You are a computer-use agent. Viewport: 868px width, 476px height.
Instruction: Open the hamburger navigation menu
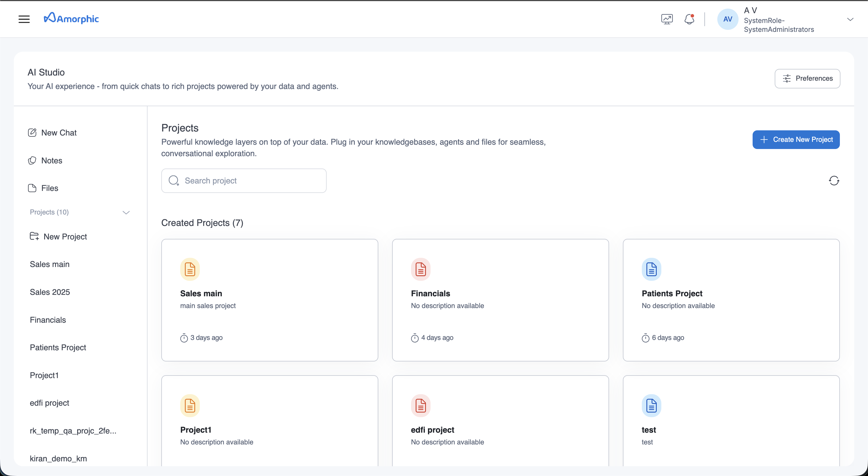click(24, 19)
